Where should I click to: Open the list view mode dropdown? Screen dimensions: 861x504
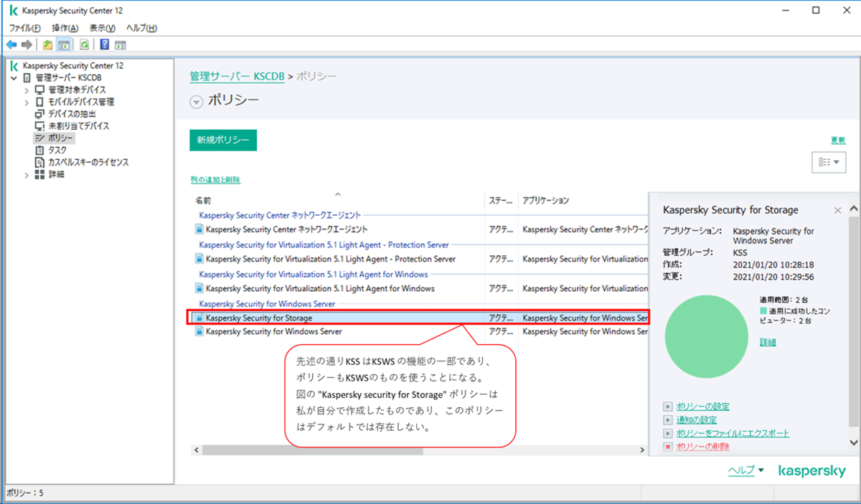(x=828, y=163)
